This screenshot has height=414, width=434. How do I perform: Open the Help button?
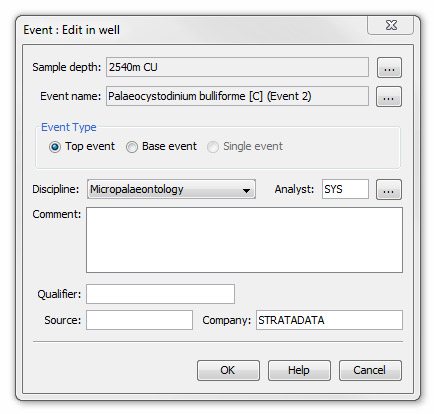[299, 370]
